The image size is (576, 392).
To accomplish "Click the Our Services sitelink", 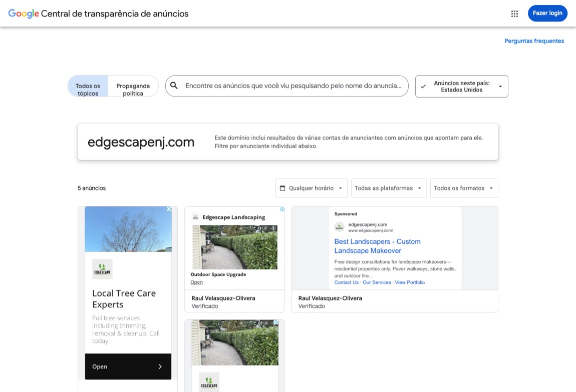I will pyautogui.click(x=377, y=282).
